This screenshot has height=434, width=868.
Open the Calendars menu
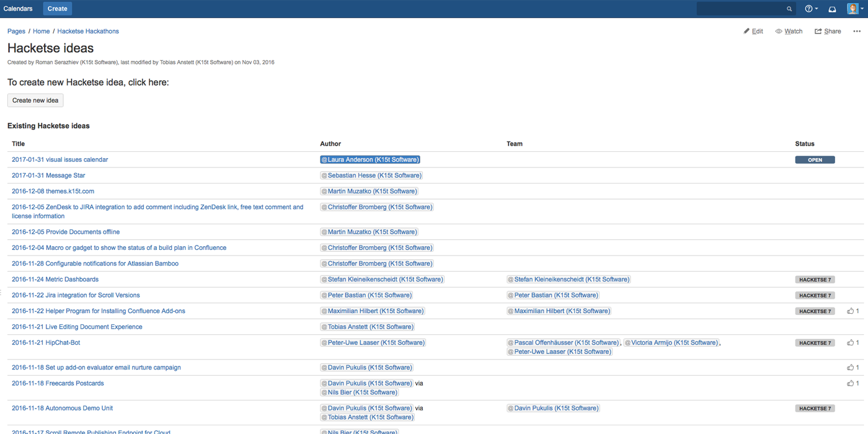18,9
